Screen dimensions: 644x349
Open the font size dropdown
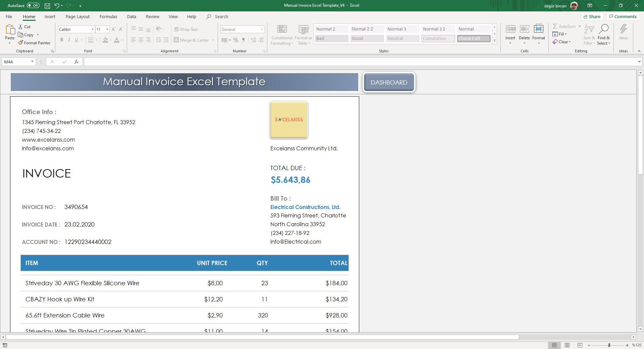[107, 30]
